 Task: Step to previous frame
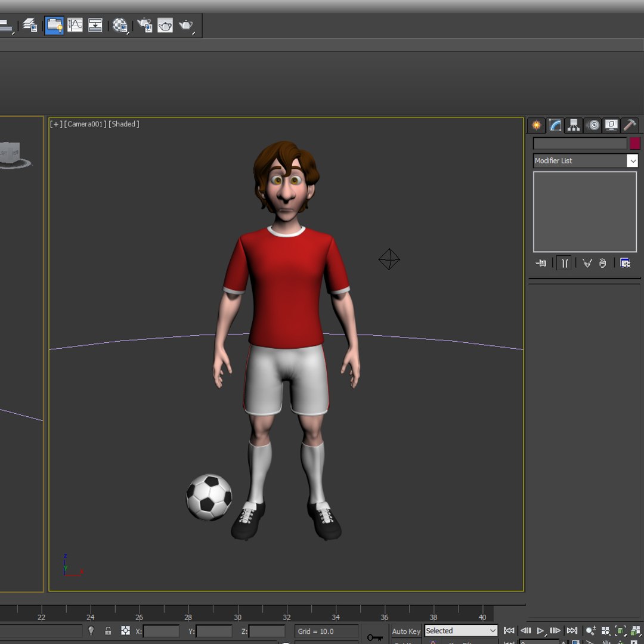(525, 630)
